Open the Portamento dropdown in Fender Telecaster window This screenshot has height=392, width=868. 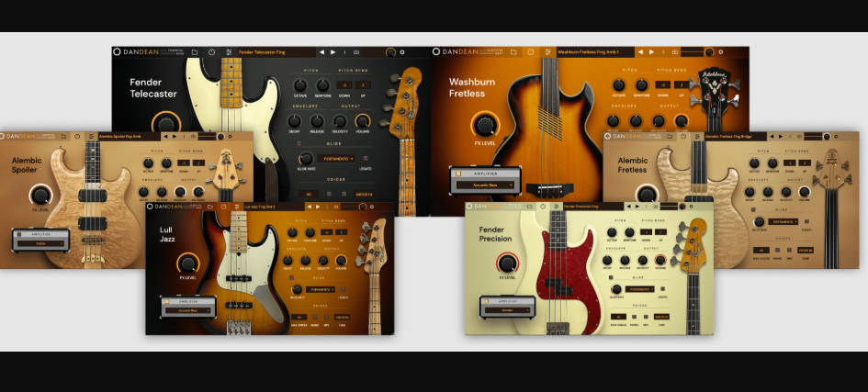pos(336,159)
